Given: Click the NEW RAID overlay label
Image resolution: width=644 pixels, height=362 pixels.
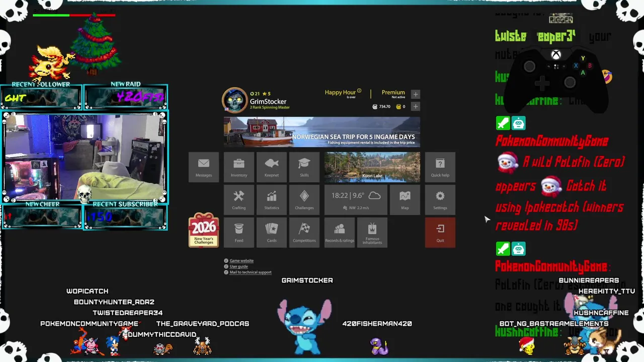Looking at the screenshot, I should pyautogui.click(x=125, y=84).
